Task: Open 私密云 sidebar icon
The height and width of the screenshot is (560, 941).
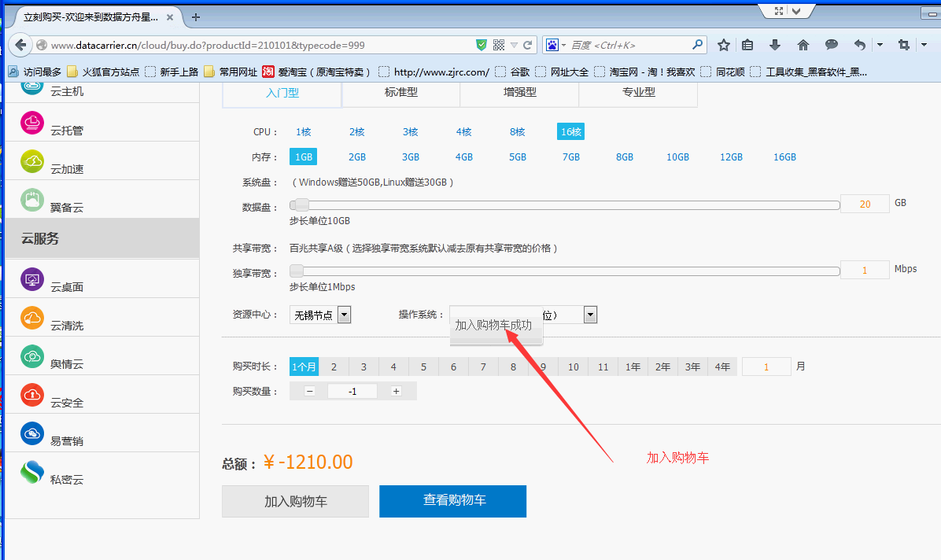Action: point(32,473)
